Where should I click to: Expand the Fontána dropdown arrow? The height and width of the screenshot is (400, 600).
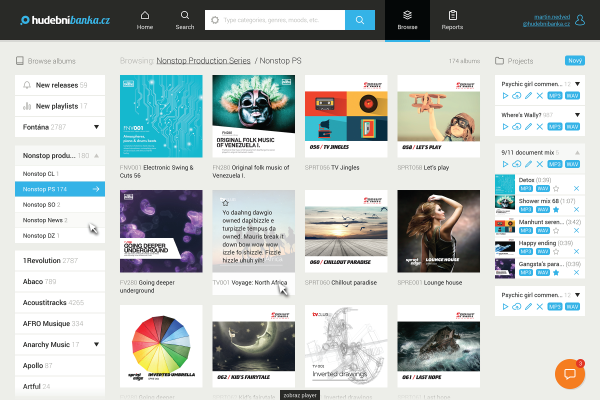point(96,127)
